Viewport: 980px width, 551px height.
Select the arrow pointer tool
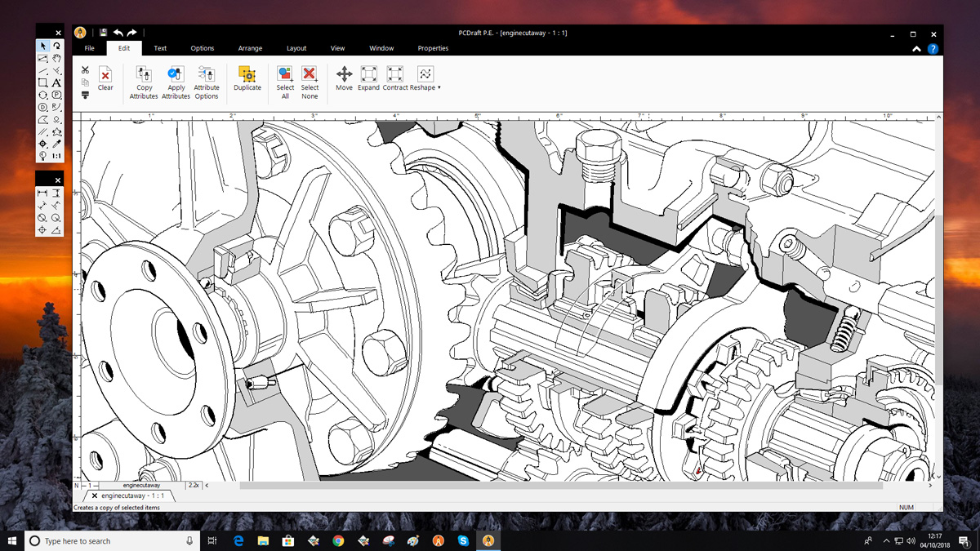(42, 47)
